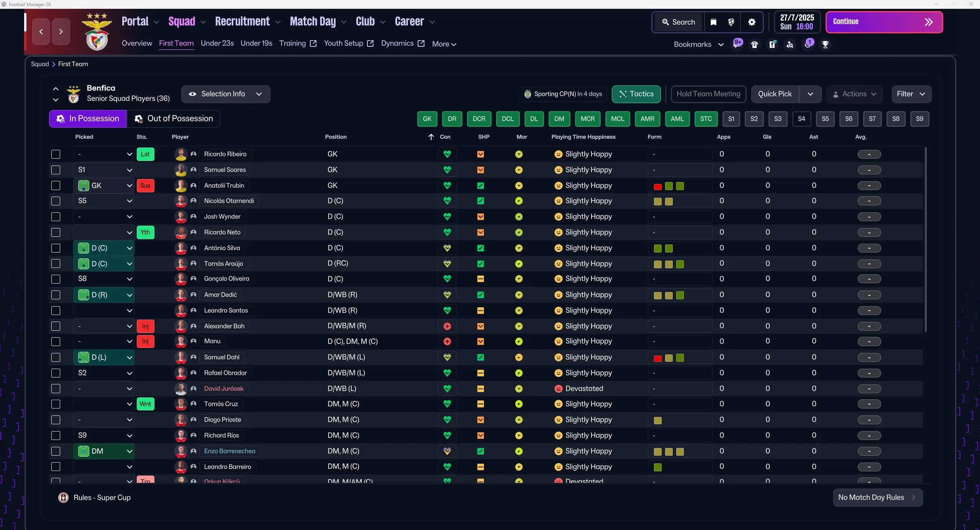The height and width of the screenshot is (530, 980).
Task: Click the world globe icon
Action: 731,22
